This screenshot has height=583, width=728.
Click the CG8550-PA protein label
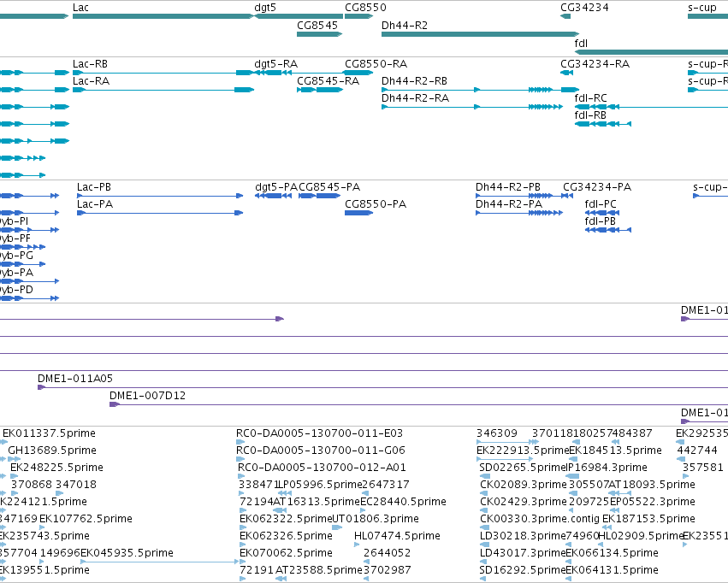click(376, 204)
